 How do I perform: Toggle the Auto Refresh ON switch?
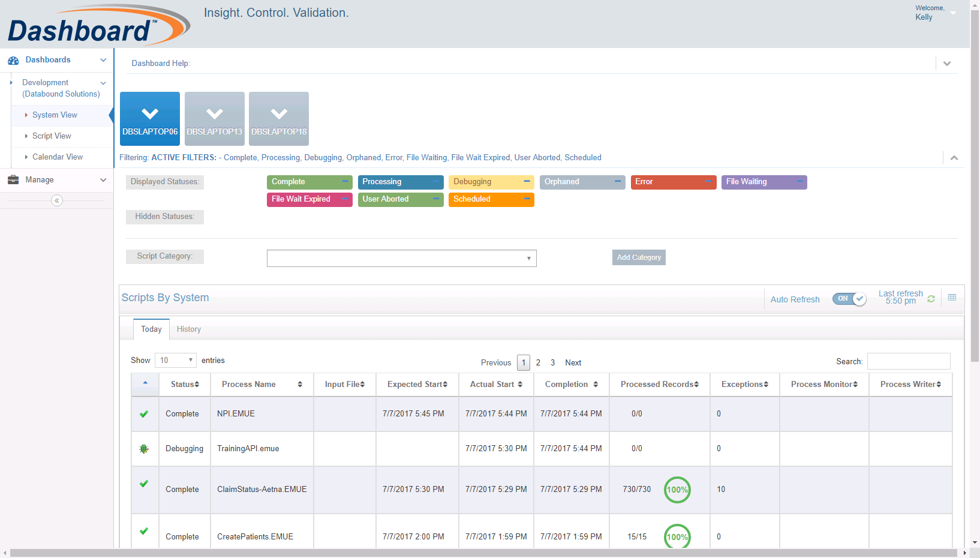click(x=849, y=299)
